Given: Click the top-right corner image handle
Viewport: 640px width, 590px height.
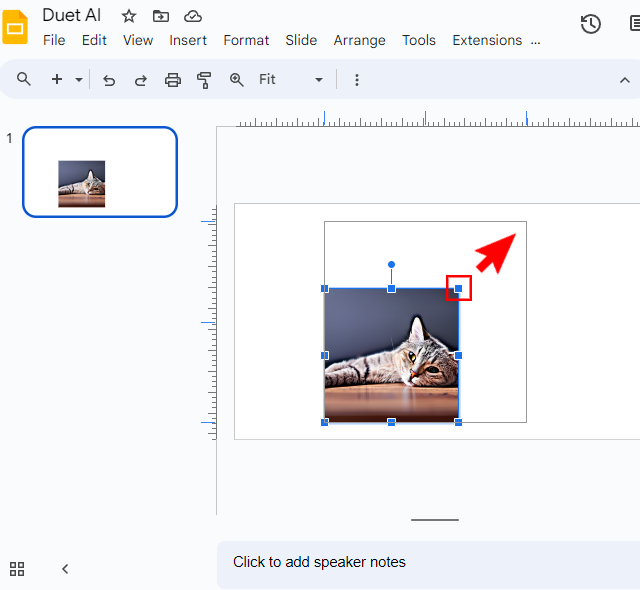Looking at the screenshot, I should pos(458,288).
